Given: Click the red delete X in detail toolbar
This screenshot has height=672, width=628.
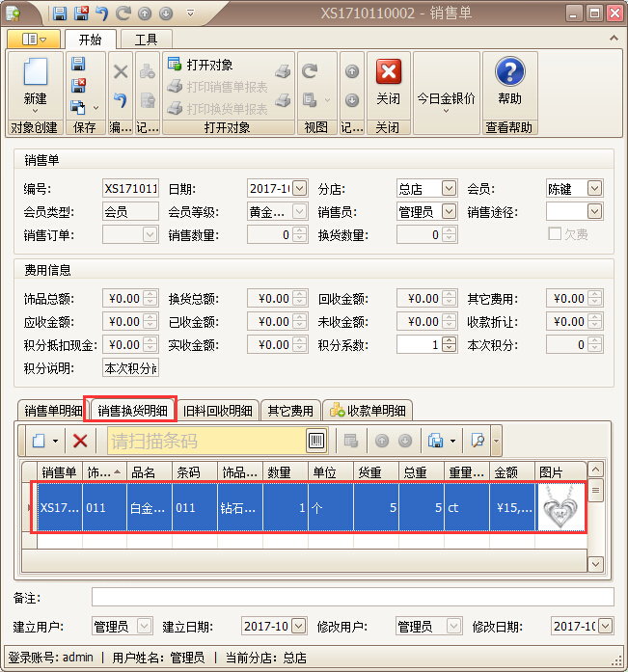Looking at the screenshot, I should tap(80, 441).
